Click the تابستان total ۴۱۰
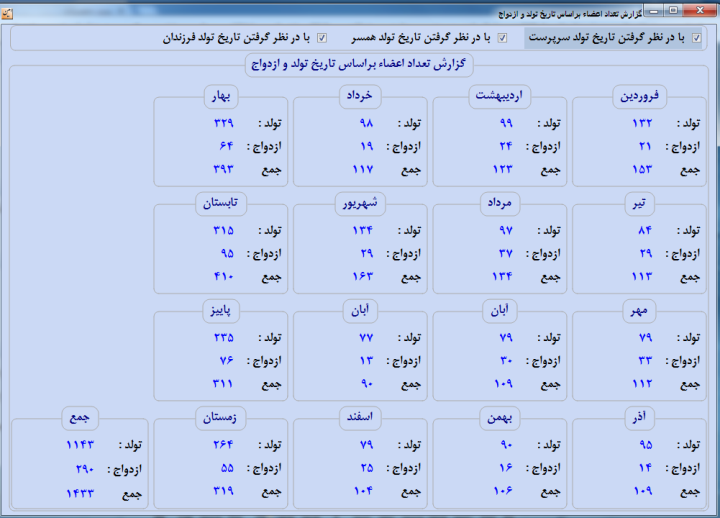The image size is (720, 518). (224, 276)
